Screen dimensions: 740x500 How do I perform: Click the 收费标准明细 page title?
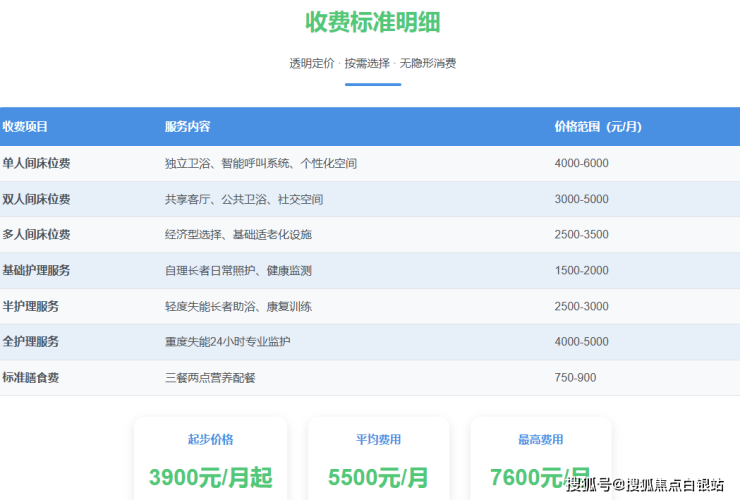coord(372,22)
